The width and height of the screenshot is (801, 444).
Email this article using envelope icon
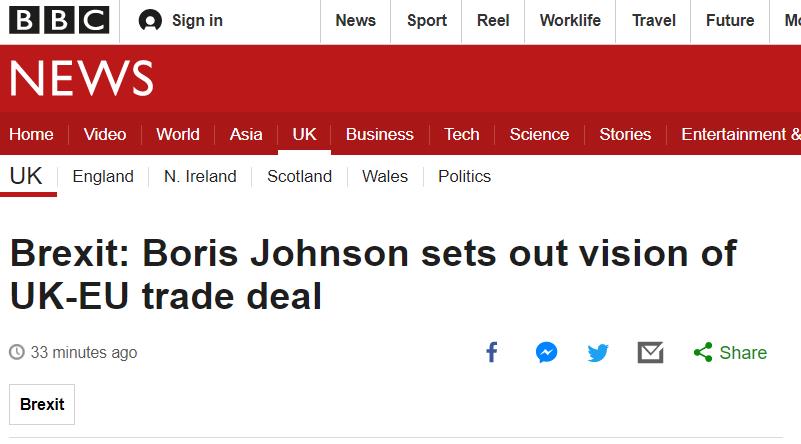click(x=650, y=353)
